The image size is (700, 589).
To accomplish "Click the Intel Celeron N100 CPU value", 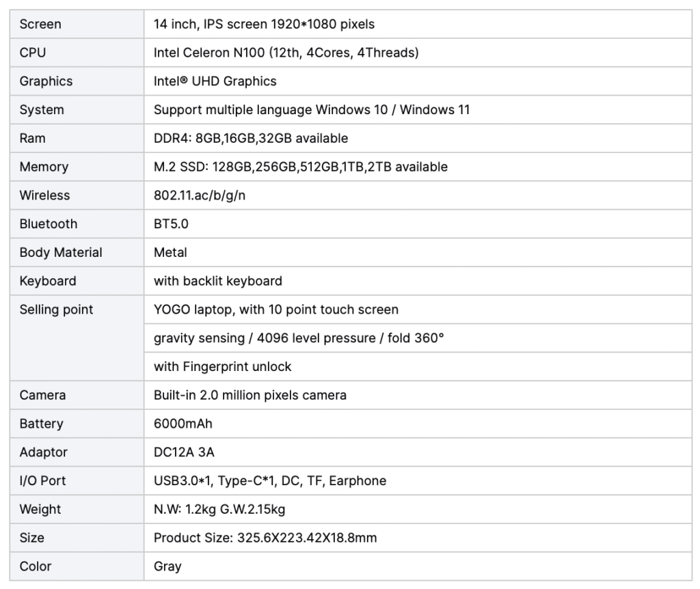I will 286,53.
